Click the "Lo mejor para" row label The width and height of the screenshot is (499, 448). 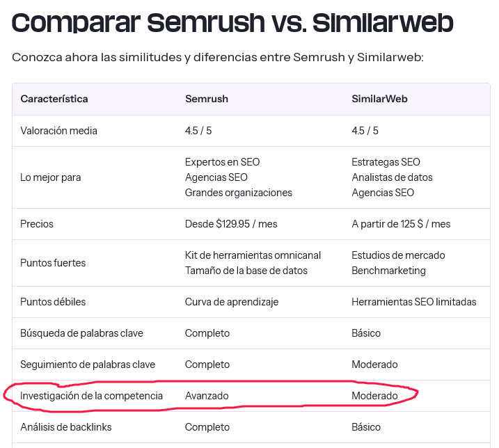51,177
